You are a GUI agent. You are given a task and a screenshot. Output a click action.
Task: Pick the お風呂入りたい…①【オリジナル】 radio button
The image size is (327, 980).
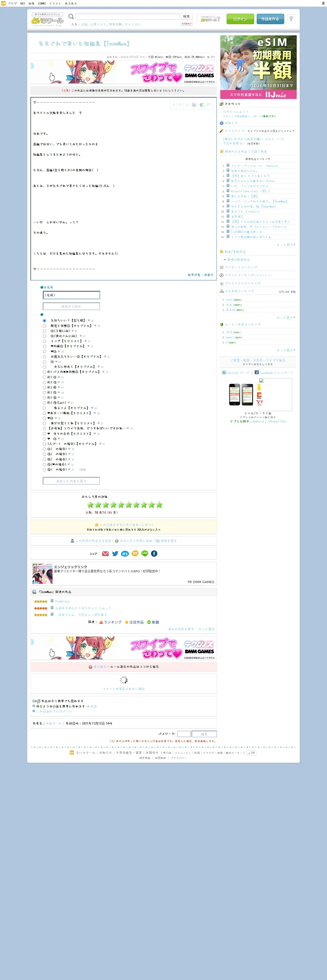[x=44, y=357]
